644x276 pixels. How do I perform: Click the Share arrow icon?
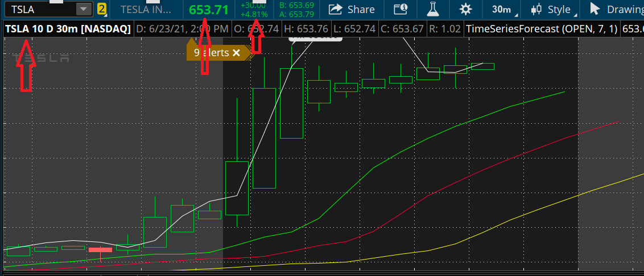pyautogui.click(x=336, y=9)
